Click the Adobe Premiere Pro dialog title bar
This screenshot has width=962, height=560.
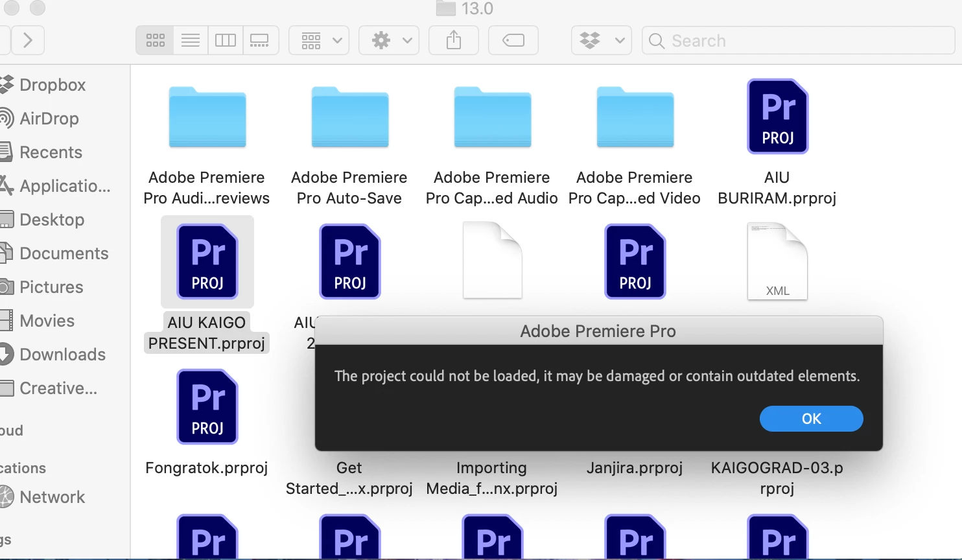pos(598,331)
